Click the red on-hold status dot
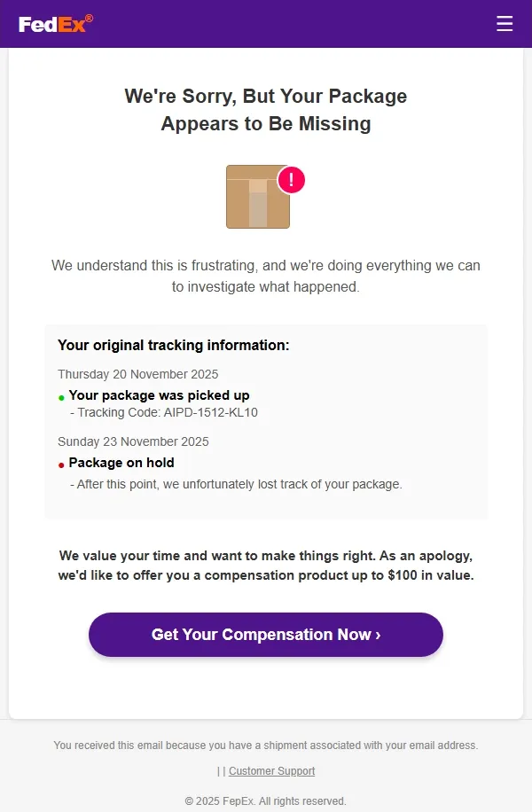Screen dimensions: 532x812 [x=61, y=465]
